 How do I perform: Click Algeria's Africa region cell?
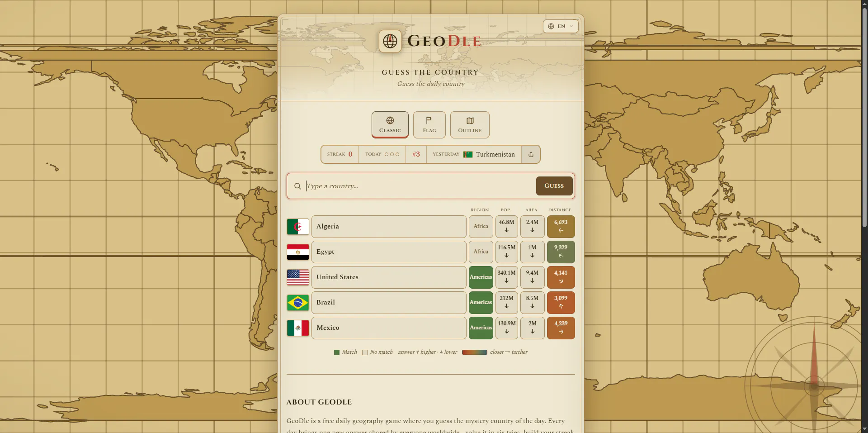(481, 227)
